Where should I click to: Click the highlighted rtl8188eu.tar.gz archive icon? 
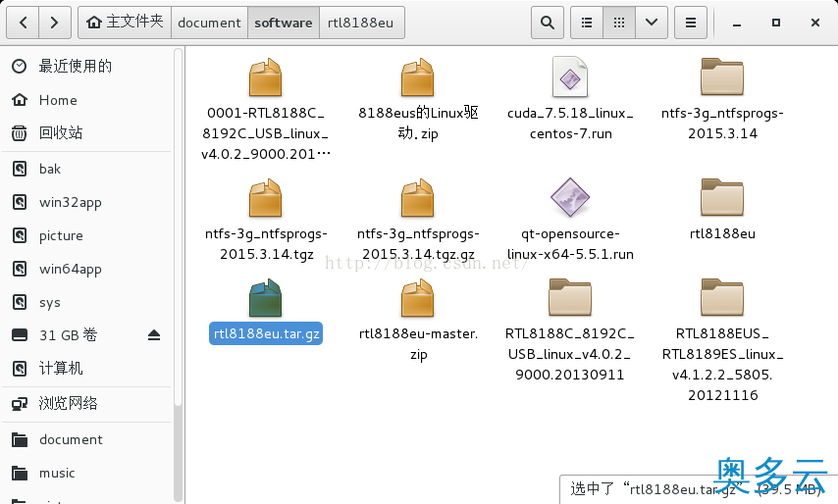(x=266, y=298)
